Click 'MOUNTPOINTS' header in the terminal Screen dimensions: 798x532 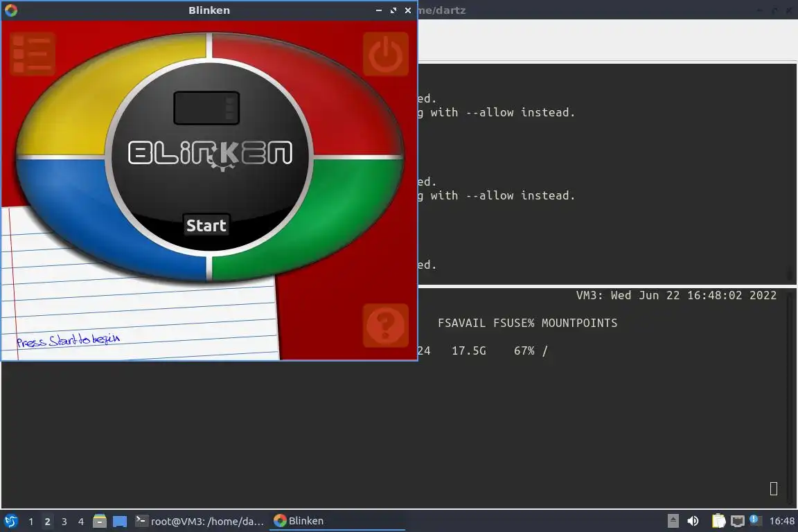[x=579, y=323]
